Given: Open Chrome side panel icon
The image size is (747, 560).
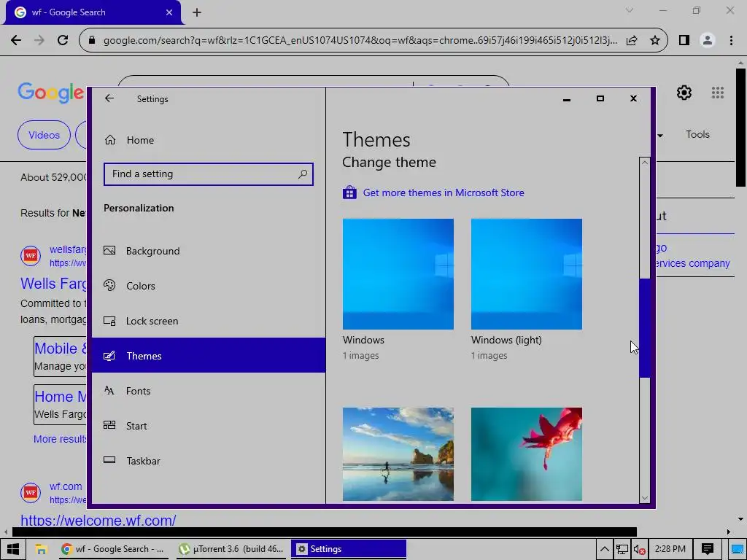Looking at the screenshot, I should tap(684, 41).
